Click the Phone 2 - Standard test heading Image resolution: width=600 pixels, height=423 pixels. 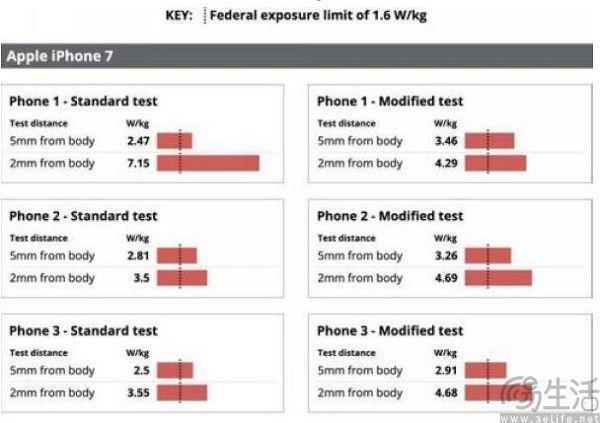[x=83, y=216]
